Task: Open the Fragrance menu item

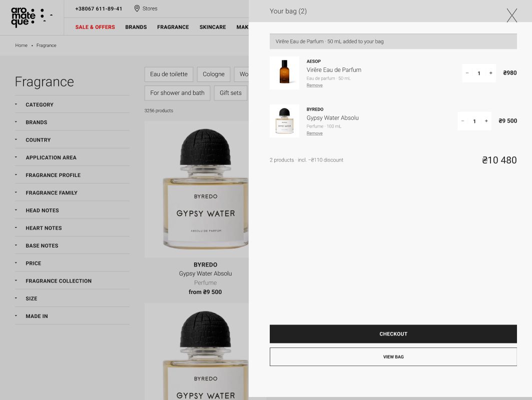Action: (173, 27)
